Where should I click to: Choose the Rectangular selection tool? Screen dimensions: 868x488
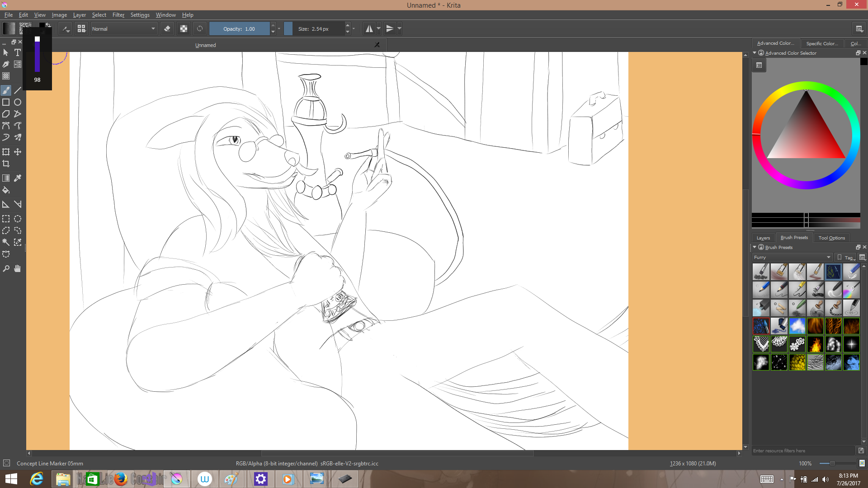click(6, 219)
